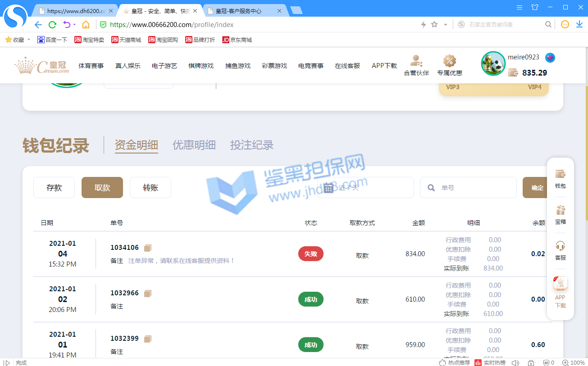The height and width of the screenshot is (366, 588).
Task: Bookmark page with the star icon
Action: pos(434,25)
